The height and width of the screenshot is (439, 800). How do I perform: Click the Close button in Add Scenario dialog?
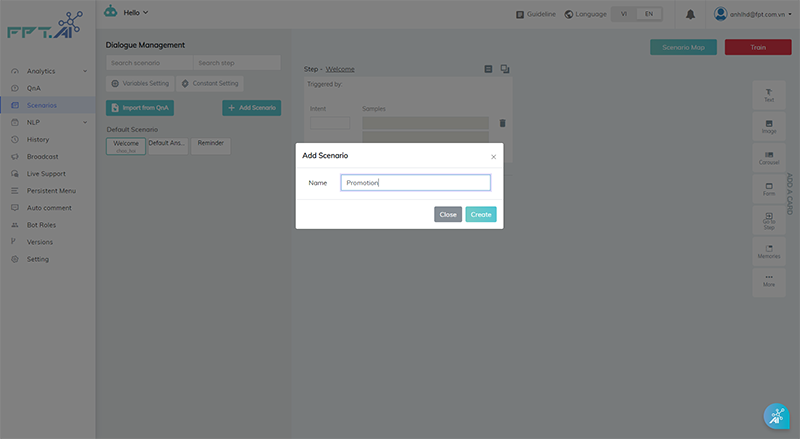[448, 214]
